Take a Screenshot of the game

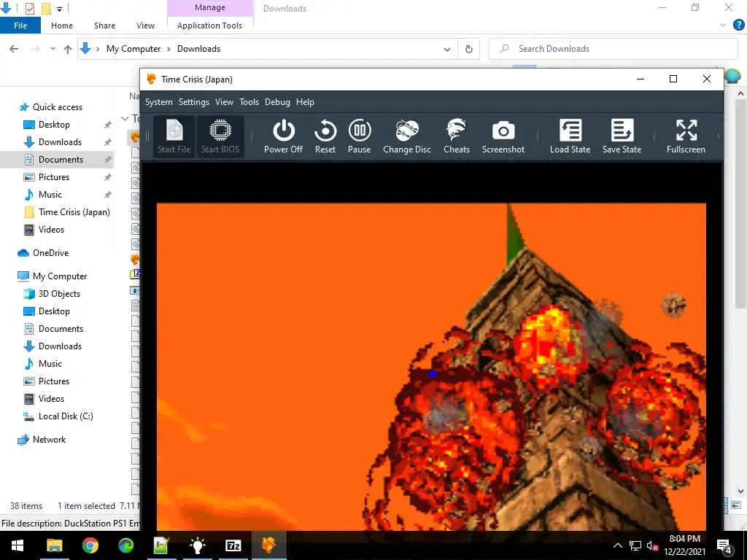click(x=503, y=136)
